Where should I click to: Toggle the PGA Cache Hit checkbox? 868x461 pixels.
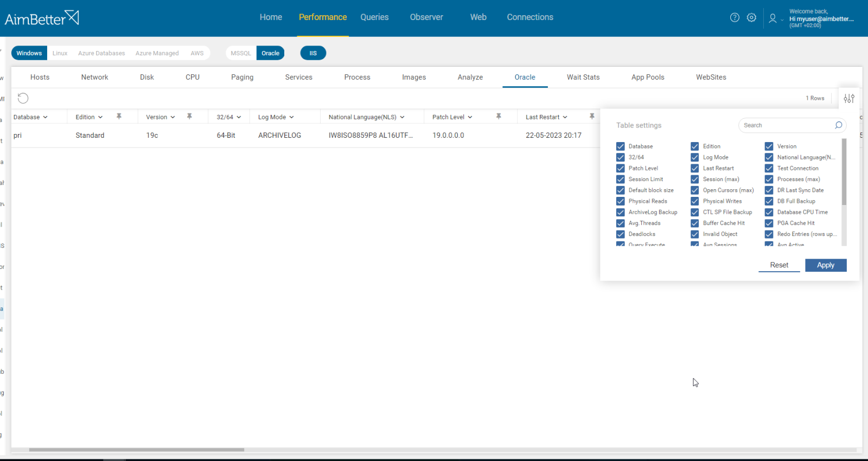(x=769, y=223)
